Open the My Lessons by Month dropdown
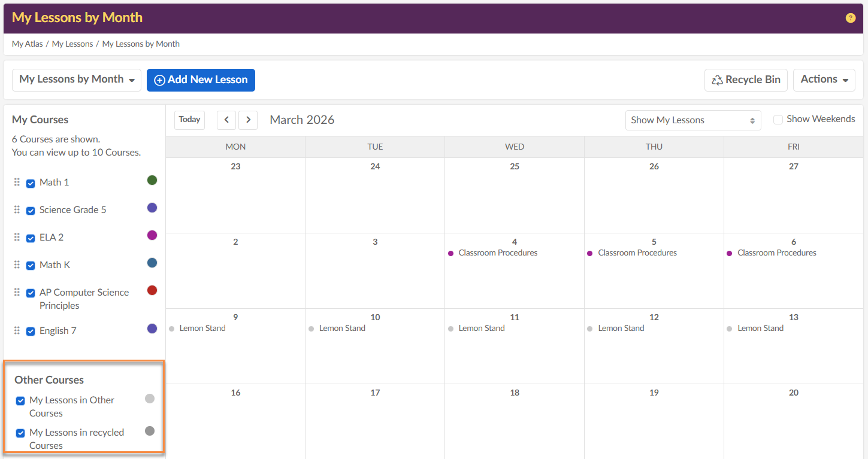The height and width of the screenshot is (459, 868). (77, 80)
